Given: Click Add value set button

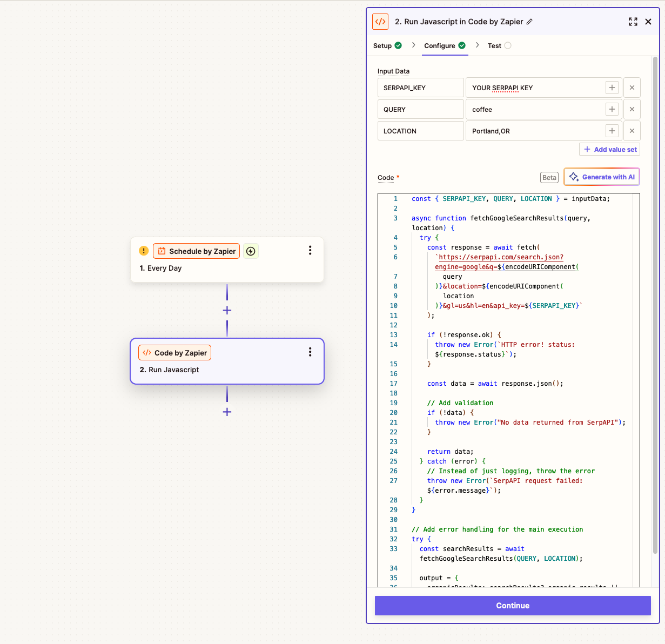Looking at the screenshot, I should (610, 150).
